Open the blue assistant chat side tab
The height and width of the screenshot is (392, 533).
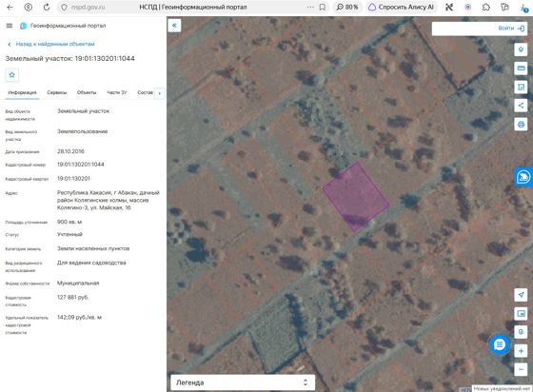pyautogui.click(x=523, y=177)
